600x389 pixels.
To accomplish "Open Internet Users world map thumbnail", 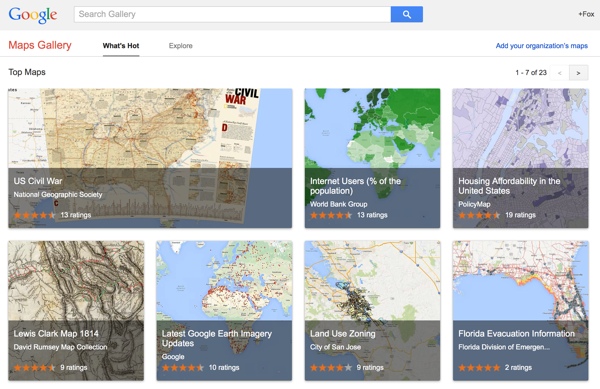I will click(x=372, y=158).
